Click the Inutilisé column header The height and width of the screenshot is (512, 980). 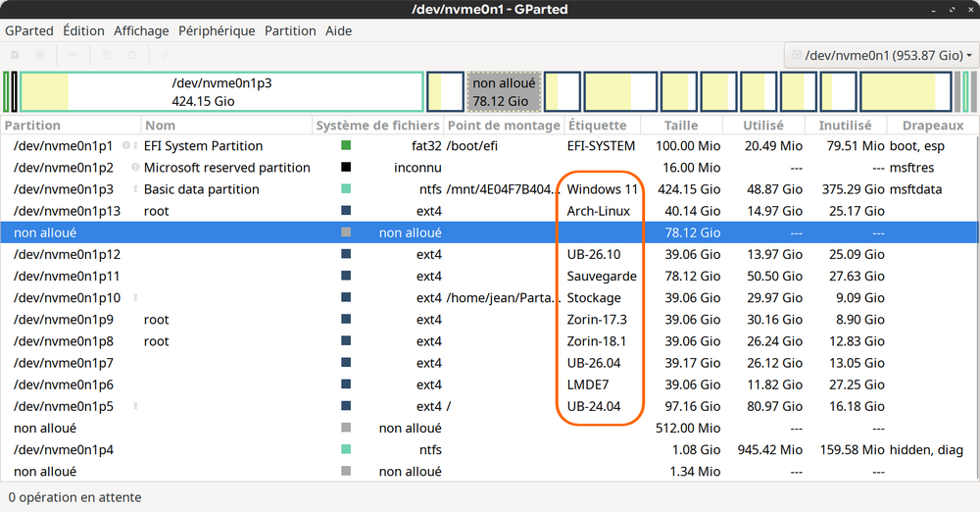pos(845,126)
